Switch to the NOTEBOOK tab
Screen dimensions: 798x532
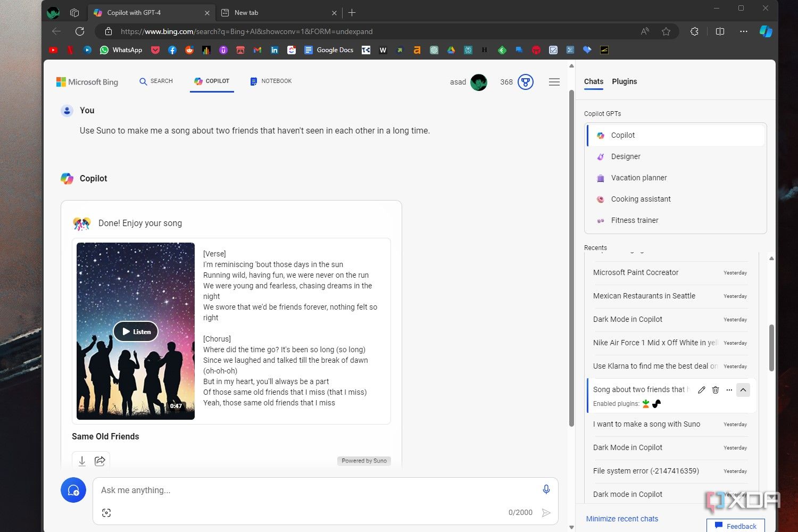271,81
